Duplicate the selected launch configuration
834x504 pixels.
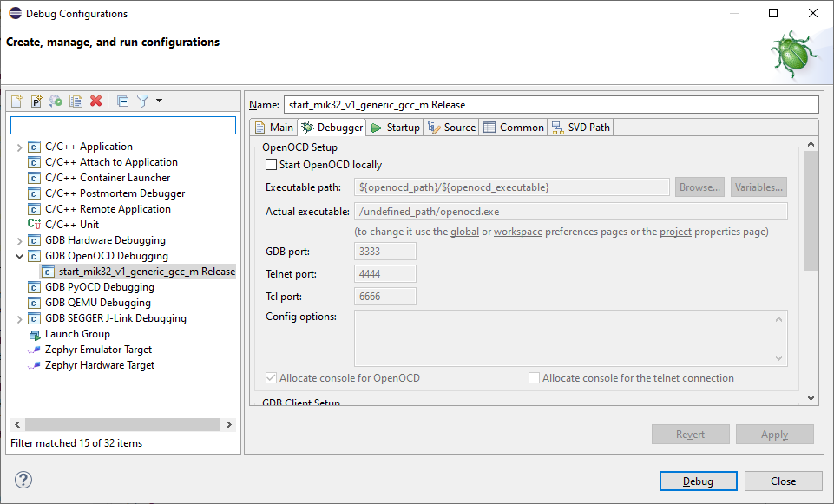pyautogui.click(x=76, y=101)
